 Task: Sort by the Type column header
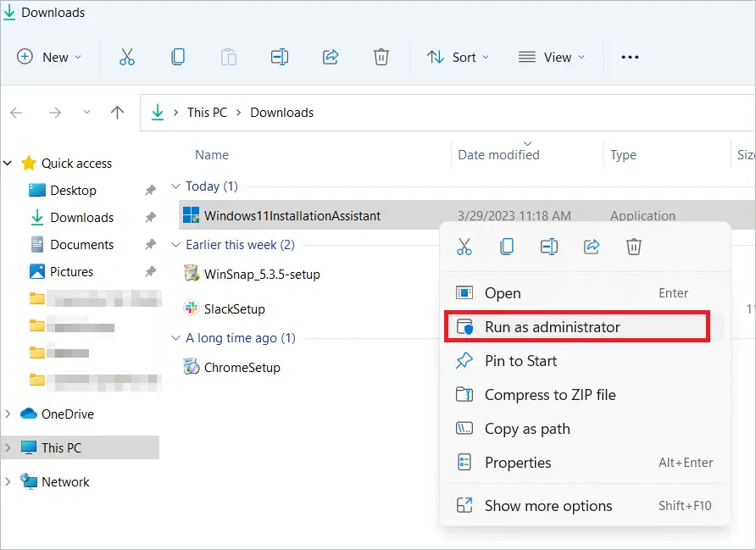click(623, 155)
